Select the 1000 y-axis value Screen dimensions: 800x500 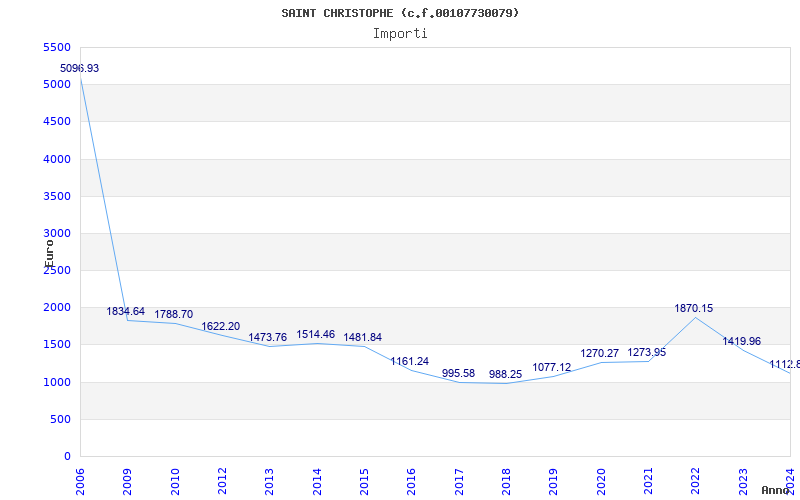coord(57,382)
